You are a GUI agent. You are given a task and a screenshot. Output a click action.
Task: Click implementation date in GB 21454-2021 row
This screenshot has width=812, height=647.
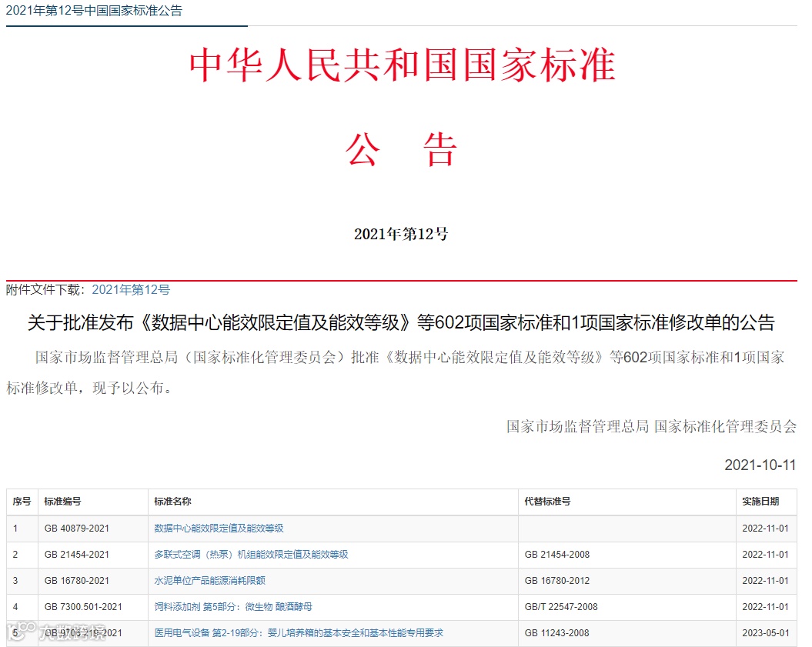(765, 555)
